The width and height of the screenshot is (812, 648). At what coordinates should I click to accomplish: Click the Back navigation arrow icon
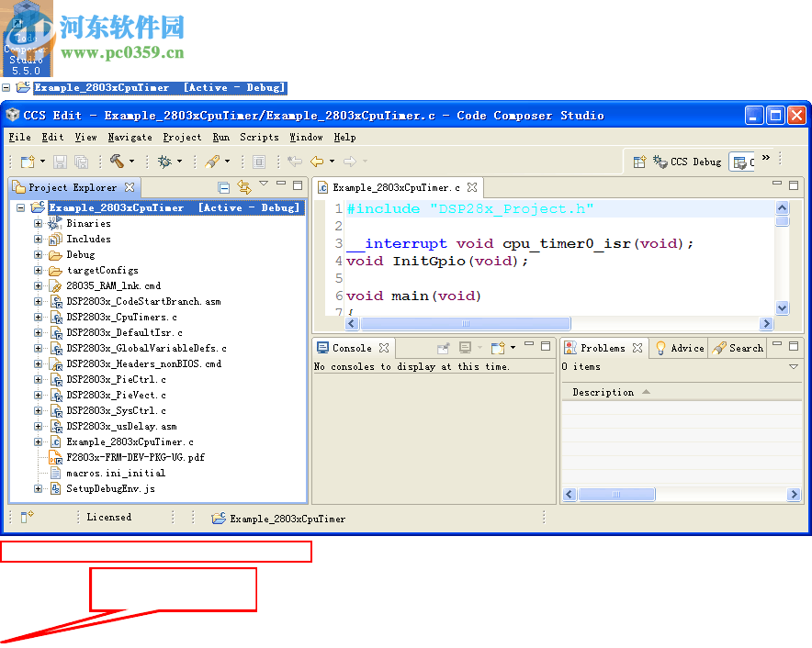(x=317, y=162)
